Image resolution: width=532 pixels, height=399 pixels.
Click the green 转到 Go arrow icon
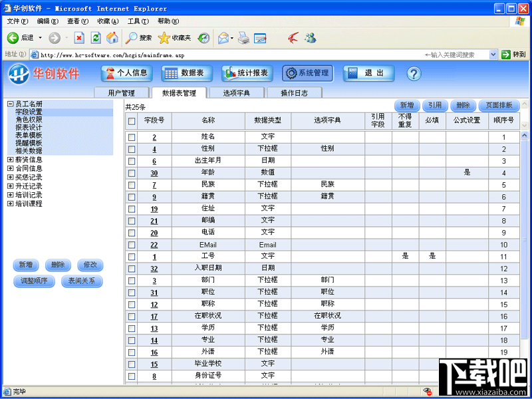[x=506, y=55]
